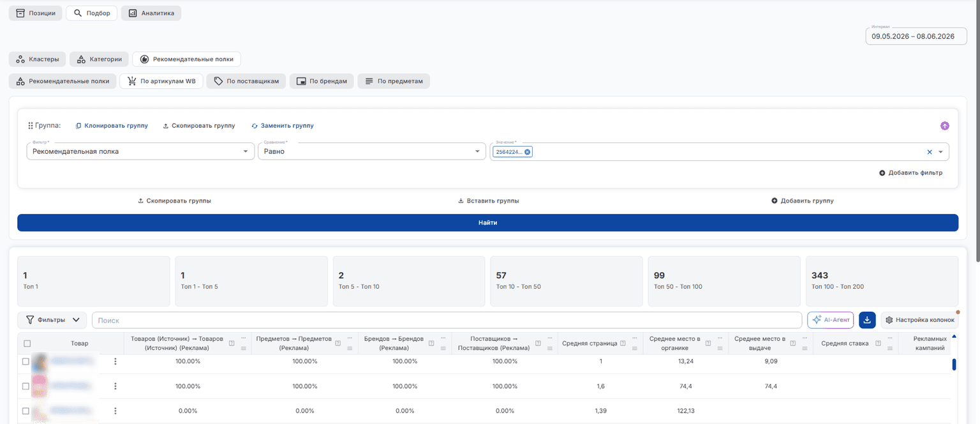Select all rows via header checkbox
Image resolution: width=980 pixels, height=424 pixels.
click(27, 344)
